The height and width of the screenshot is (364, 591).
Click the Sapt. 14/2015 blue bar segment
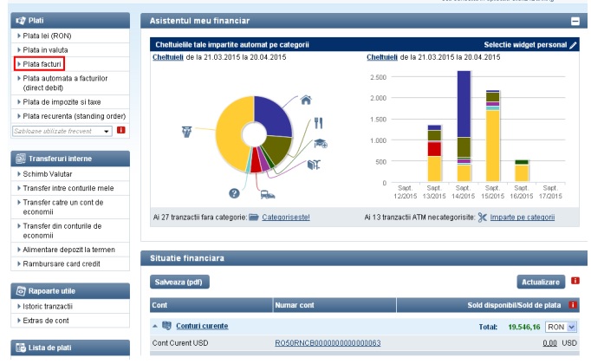[464, 104]
